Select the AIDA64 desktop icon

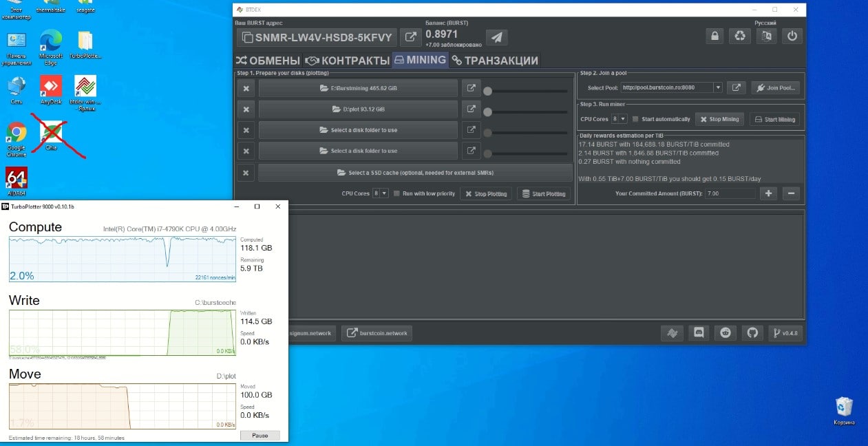[17, 182]
